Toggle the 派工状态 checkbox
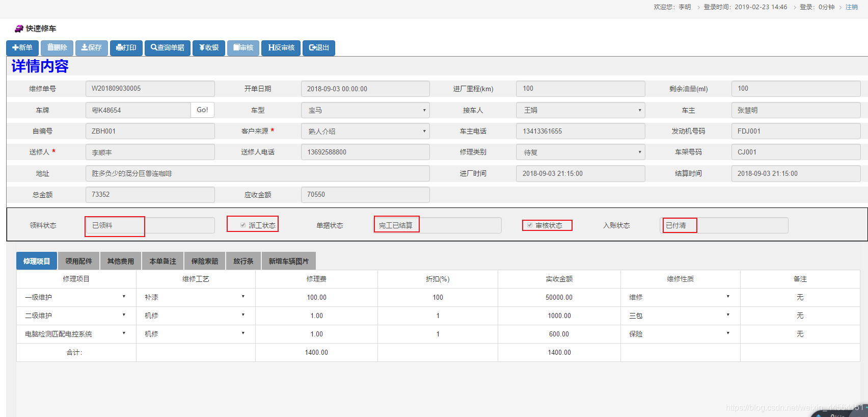 (243, 225)
